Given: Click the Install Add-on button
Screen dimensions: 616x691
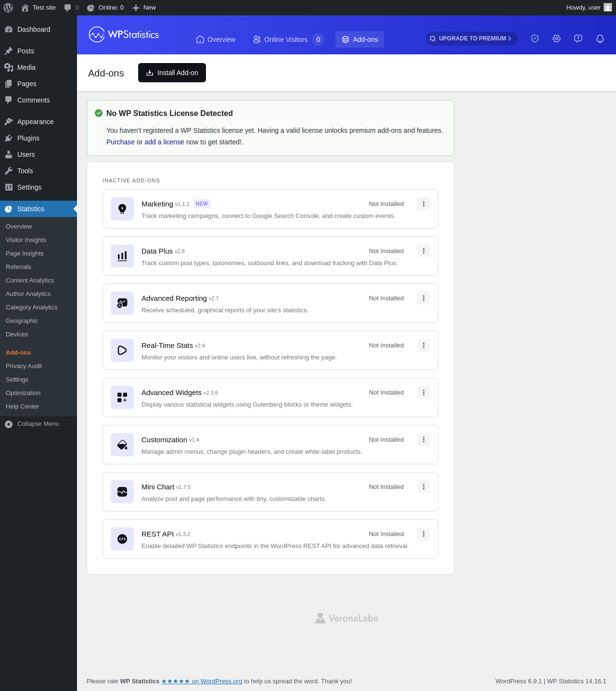Looking at the screenshot, I should pos(172,73).
